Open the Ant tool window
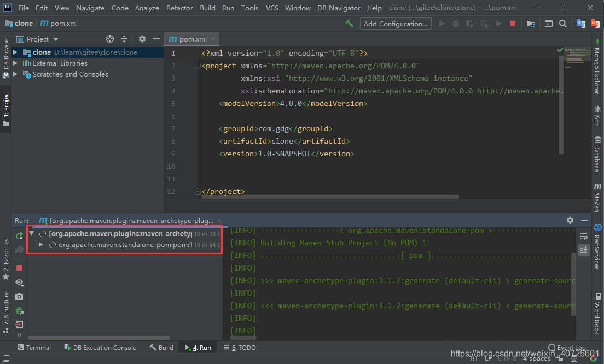Image resolution: width=604 pixels, height=364 pixels. (597, 115)
